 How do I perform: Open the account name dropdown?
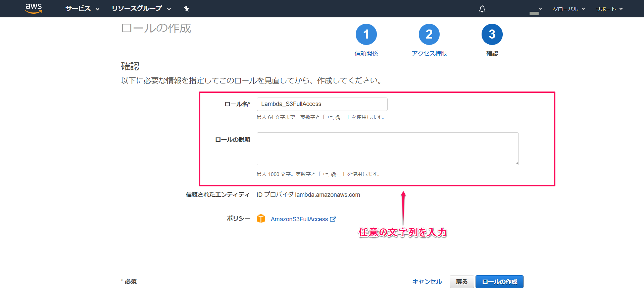pos(536,11)
